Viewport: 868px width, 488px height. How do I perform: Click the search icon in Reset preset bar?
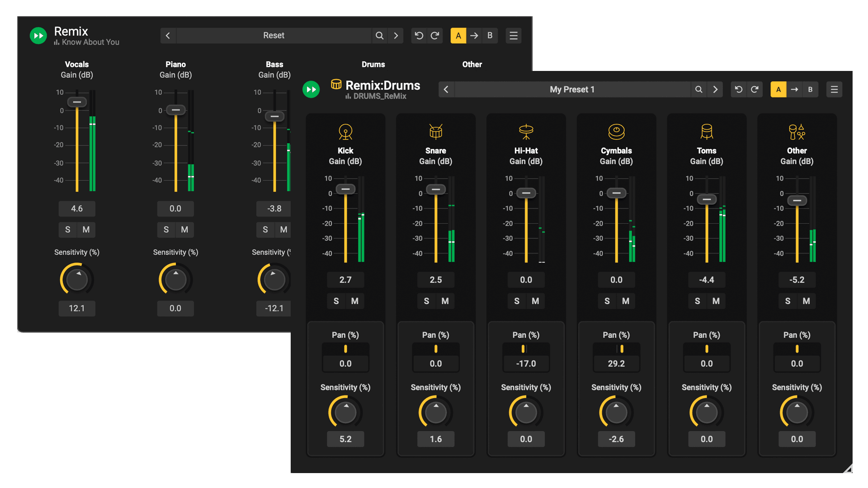380,36
